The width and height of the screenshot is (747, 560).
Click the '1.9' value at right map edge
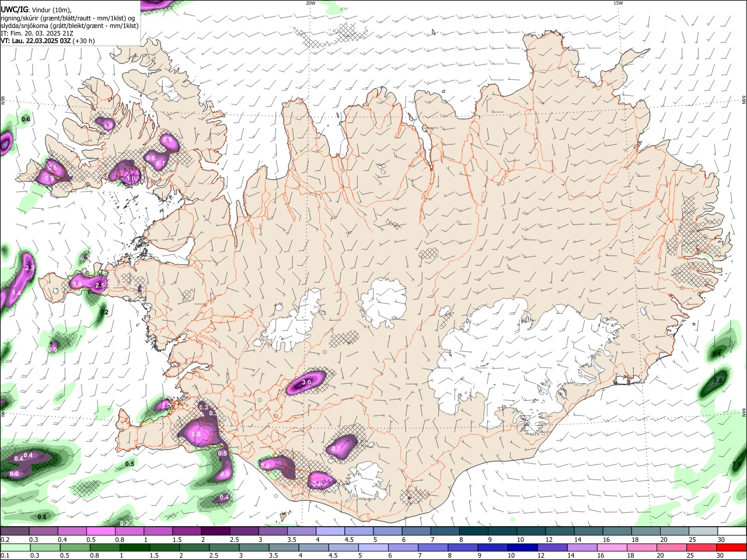[x=736, y=464]
